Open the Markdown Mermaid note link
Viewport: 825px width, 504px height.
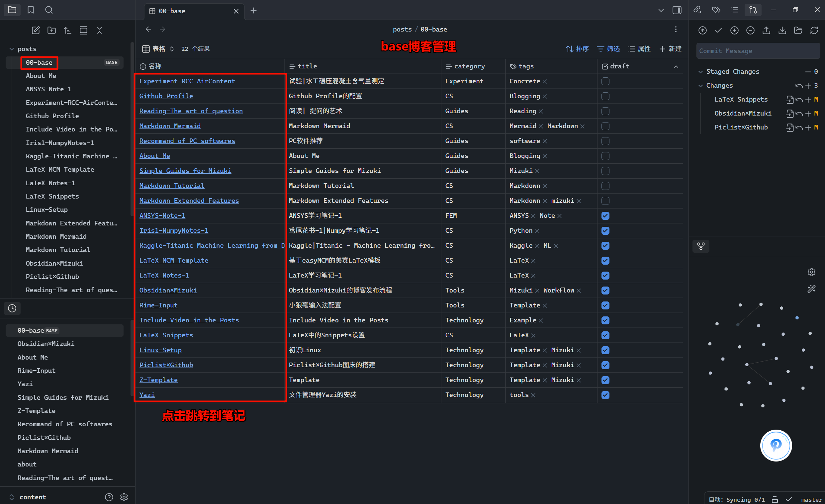[x=170, y=126]
